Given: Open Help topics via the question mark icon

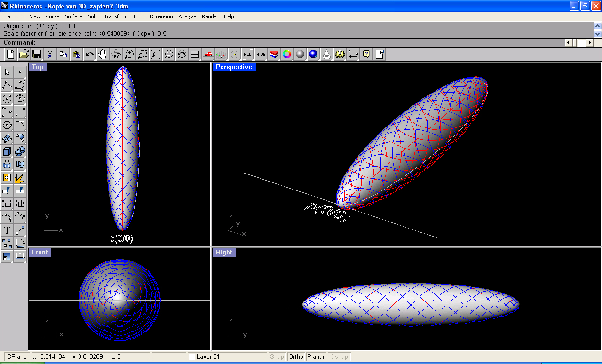Looking at the screenshot, I should (366, 55).
